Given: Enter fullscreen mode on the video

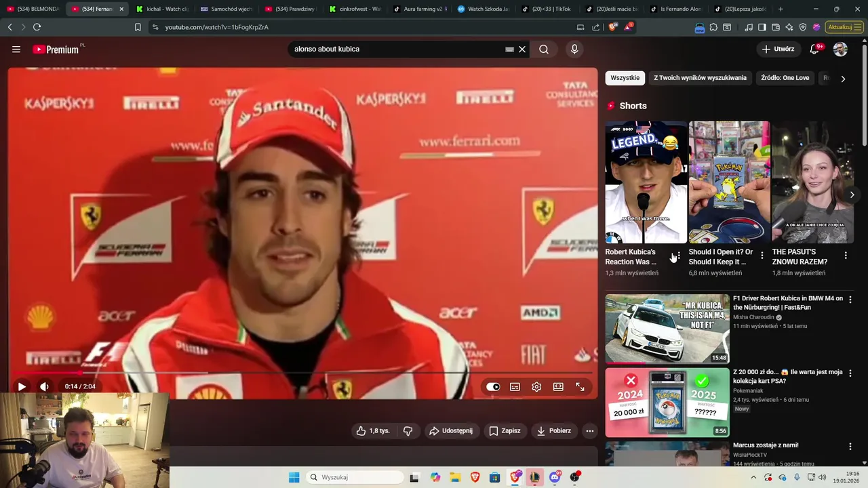Looking at the screenshot, I should click(580, 386).
